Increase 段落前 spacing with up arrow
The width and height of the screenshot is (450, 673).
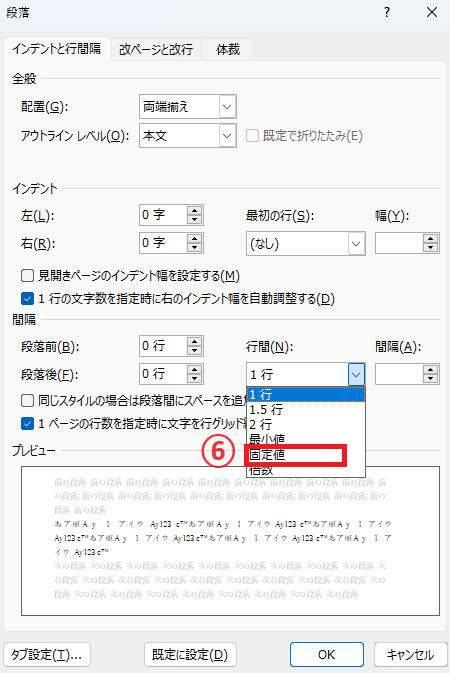pyautogui.click(x=195, y=341)
